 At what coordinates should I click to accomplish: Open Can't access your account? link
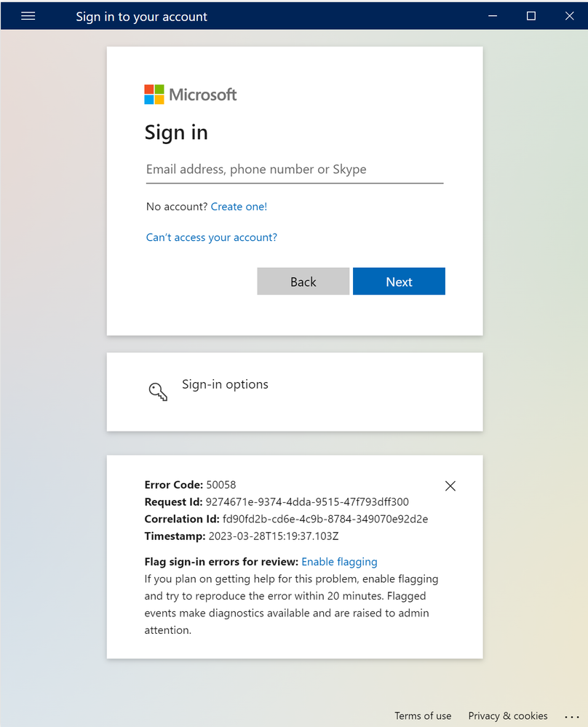coord(212,237)
